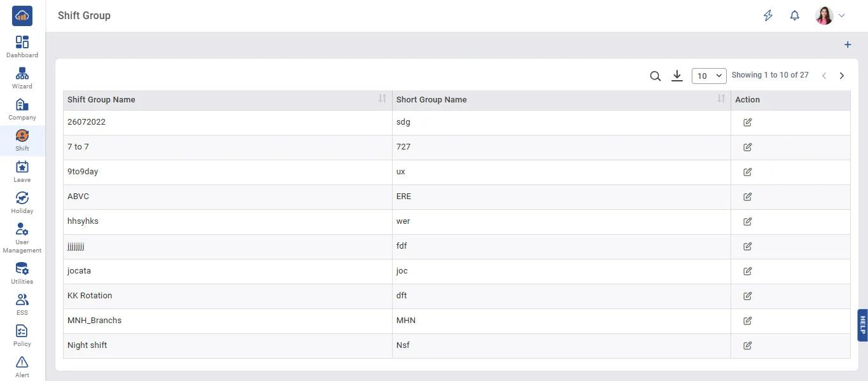Click the lightning quick actions icon

click(x=768, y=16)
